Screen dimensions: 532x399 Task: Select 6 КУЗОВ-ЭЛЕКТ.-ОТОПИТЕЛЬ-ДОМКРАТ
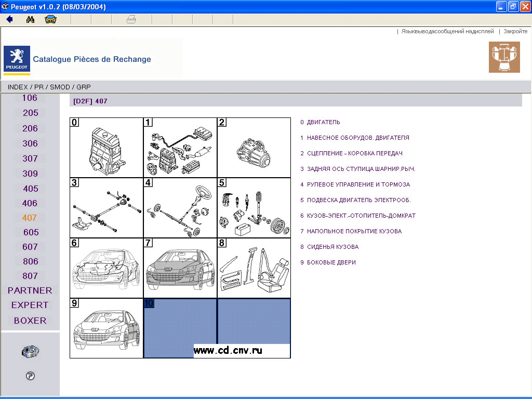358,216
